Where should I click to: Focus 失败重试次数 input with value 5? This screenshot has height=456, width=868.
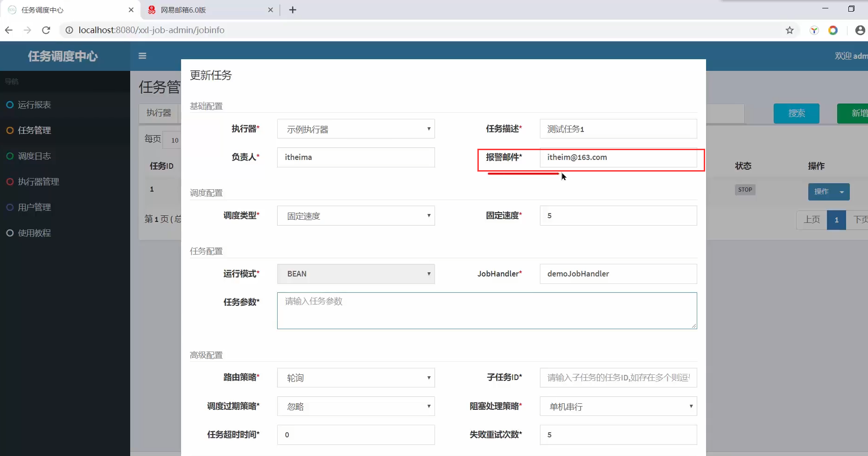(618, 435)
